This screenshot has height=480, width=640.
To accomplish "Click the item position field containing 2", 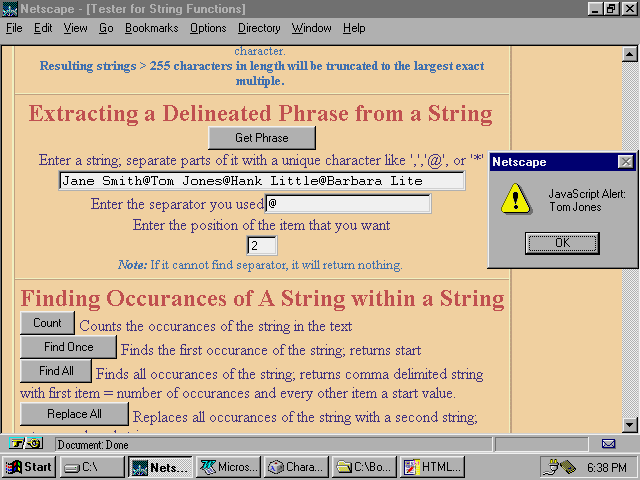I will tap(261, 245).
